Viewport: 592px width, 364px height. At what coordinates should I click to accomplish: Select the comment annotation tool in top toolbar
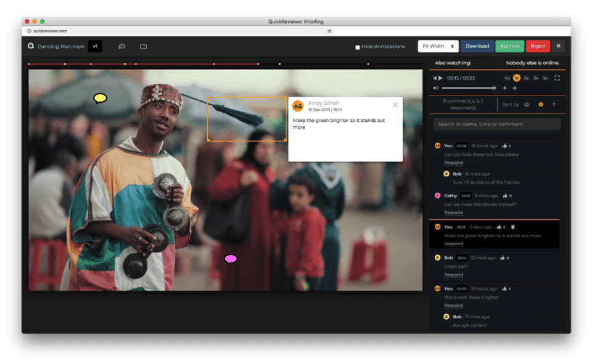(121, 46)
